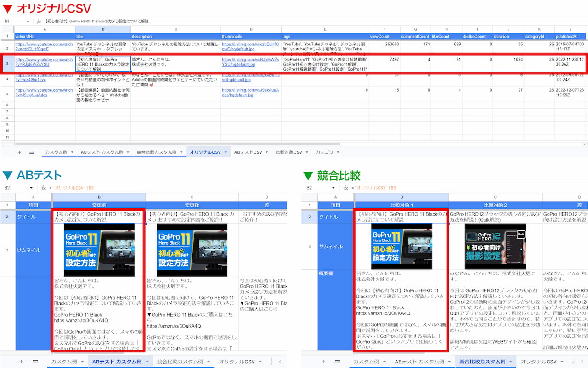Select the 競合比較カスタム例 tab in the ABテスト sheet
Viewport: 588px width, 368px height.
[180, 362]
